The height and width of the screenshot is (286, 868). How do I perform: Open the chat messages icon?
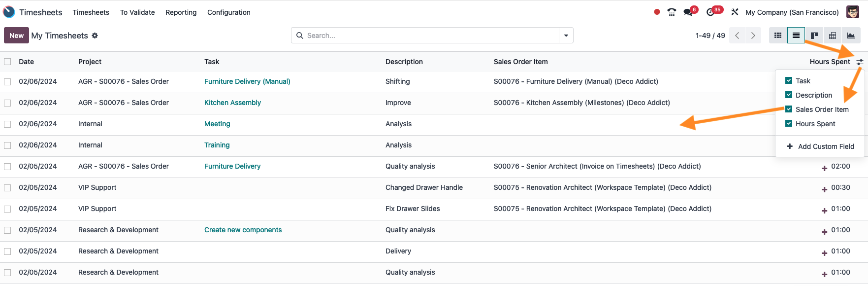688,12
